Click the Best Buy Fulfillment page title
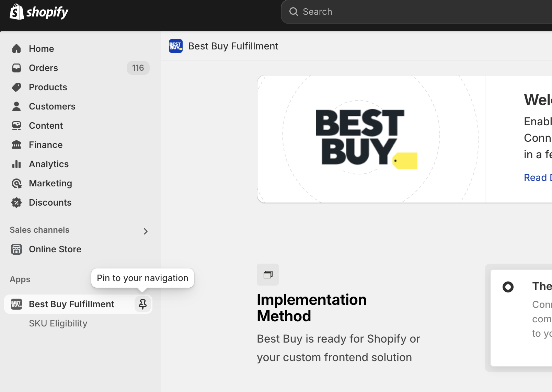This screenshot has width=552, height=392. [x=233, y=46]
